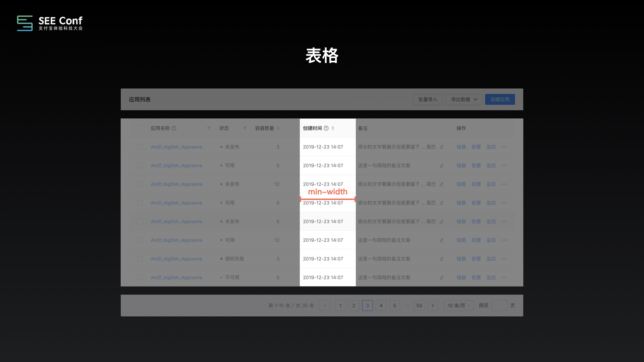
Task: Click the 批量导入 button
Action: 428,100
